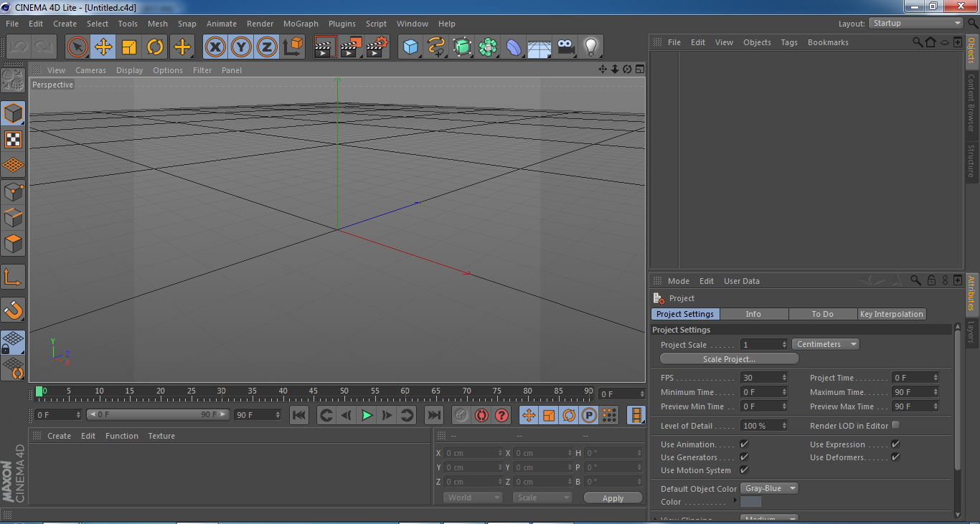The height and width of the screenshot is (524, 980).
Task: Select the Live Selection tool
Action: coord(77,47)
